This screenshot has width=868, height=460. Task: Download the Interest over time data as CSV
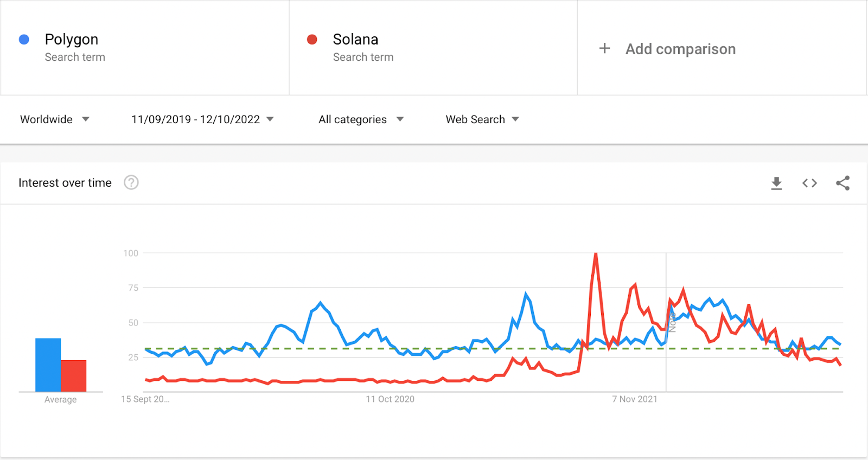pos(776,183)
